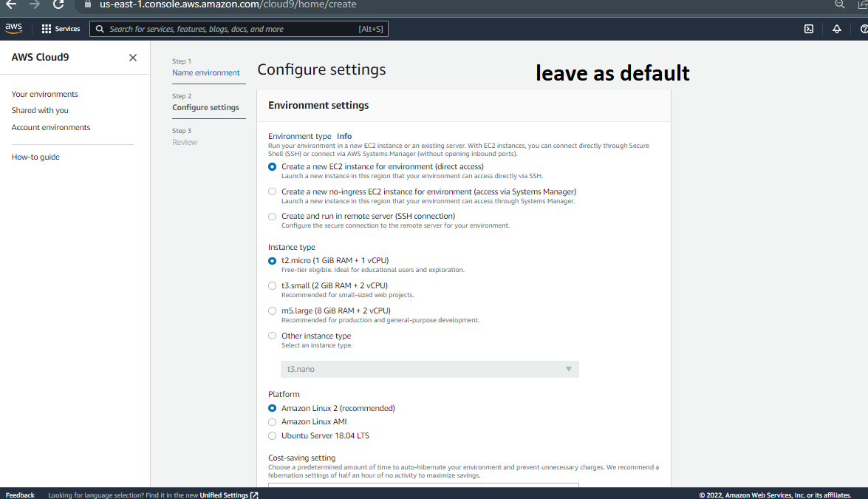Click the browser forward arrow
Screen dimensions: 868x499
tap(35, 4)
